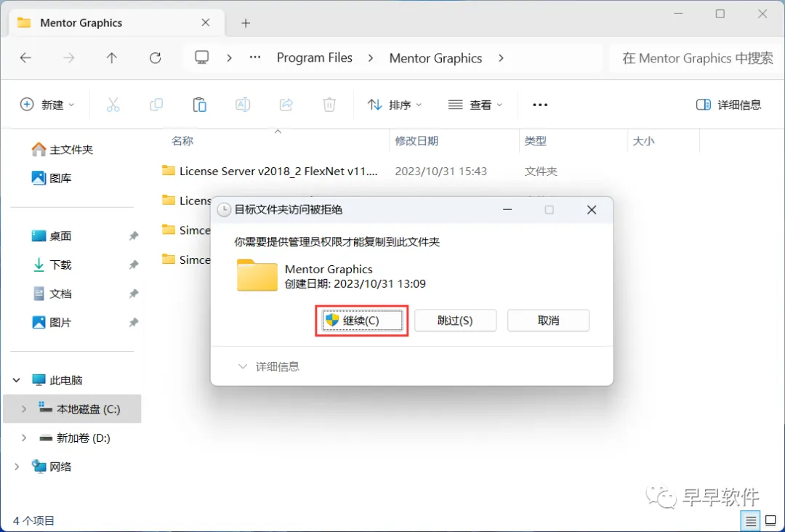This screenshot has width=785, height=532.
Task: Add a new tab with plus button
Action: pyautogui.click(x=246, y=23)
